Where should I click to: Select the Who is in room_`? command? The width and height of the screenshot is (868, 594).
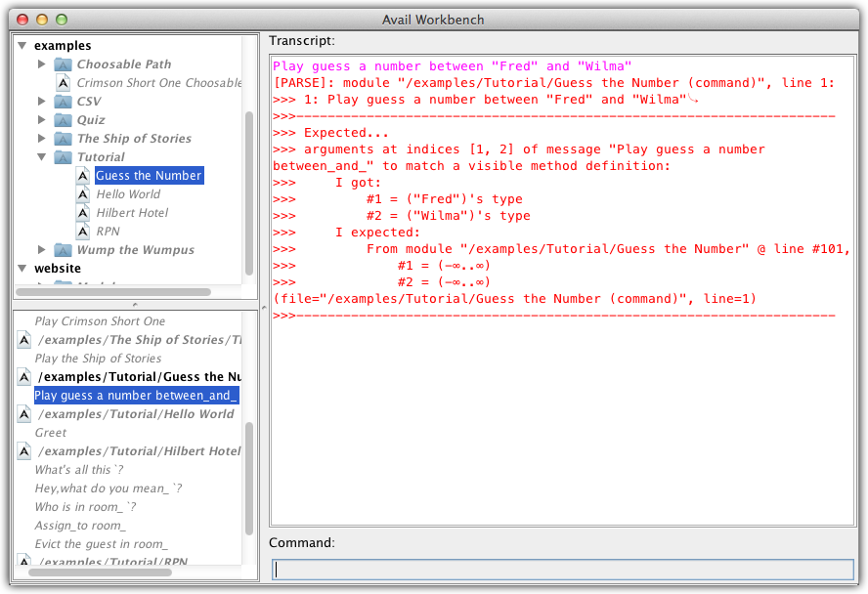tap(85, 507)
